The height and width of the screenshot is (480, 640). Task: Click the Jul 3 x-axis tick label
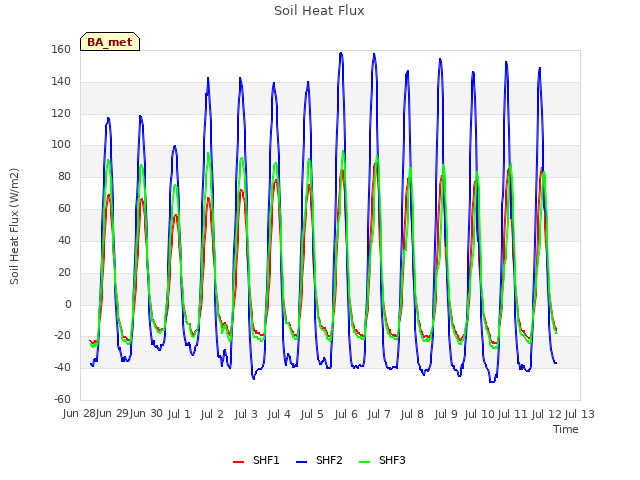coord(246,414)
